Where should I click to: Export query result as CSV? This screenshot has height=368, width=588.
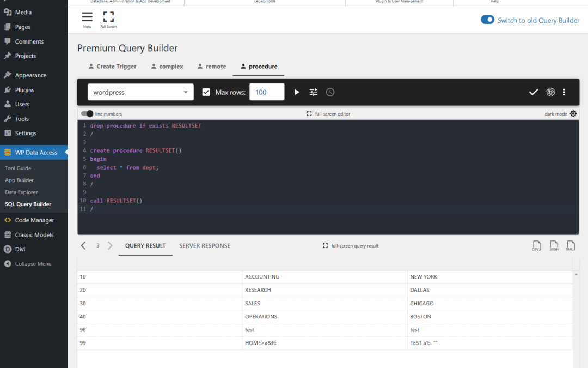[537, 245]
